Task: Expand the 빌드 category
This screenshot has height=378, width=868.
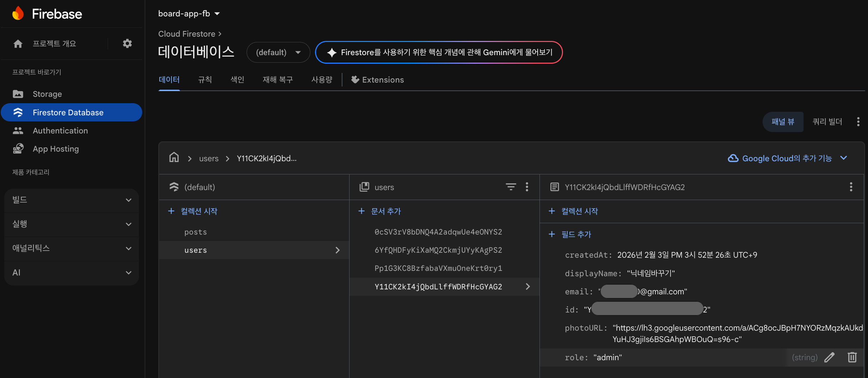Action: pos(72,200)
